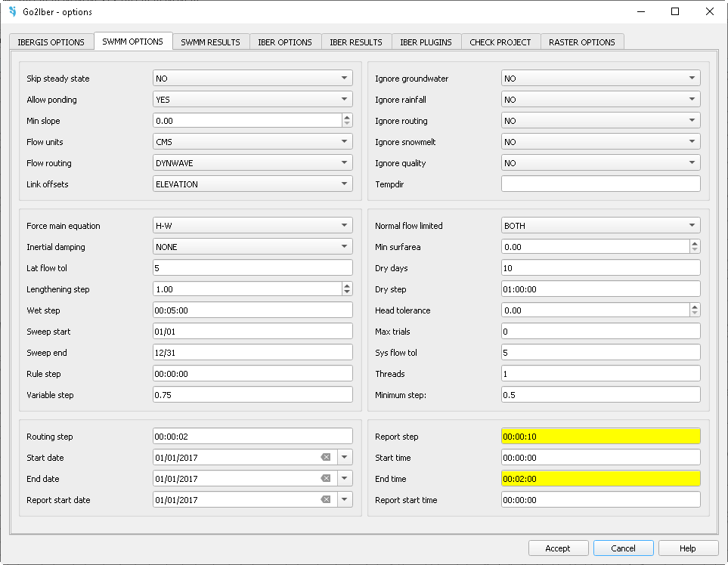Image resolution: width=728 pixels, height=565 pixels.
Task: Increase Min surfarea spinner value
Action: click(x=695, y=244)
